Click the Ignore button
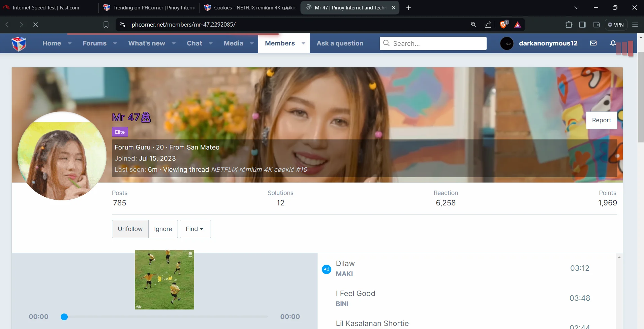Screen dimensions: 644x329 pos(163,229)
